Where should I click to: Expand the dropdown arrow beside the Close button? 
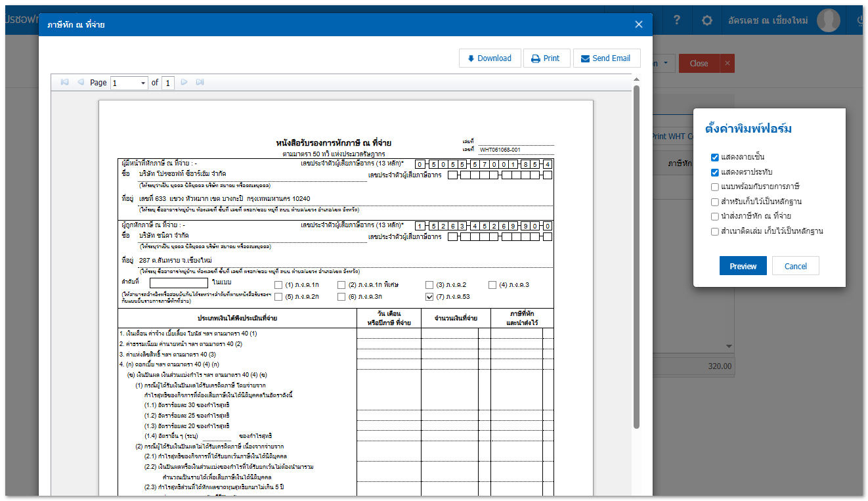(666, 64)
